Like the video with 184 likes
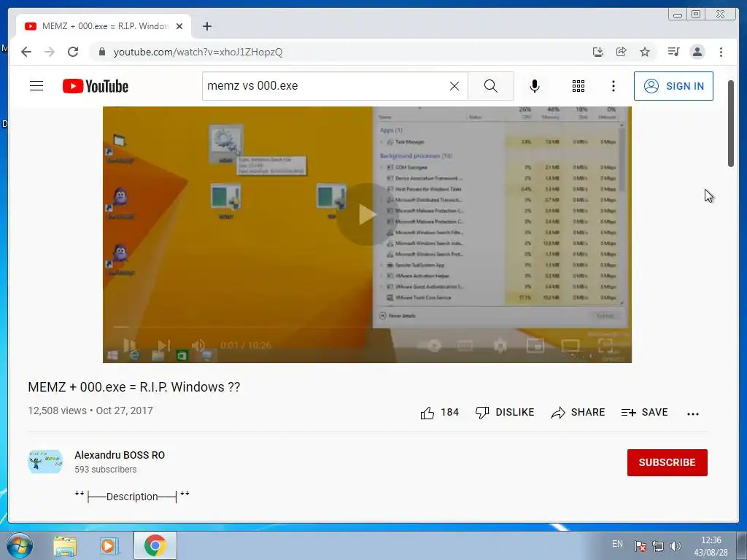The image size is (747, 560). click(439, 413)
